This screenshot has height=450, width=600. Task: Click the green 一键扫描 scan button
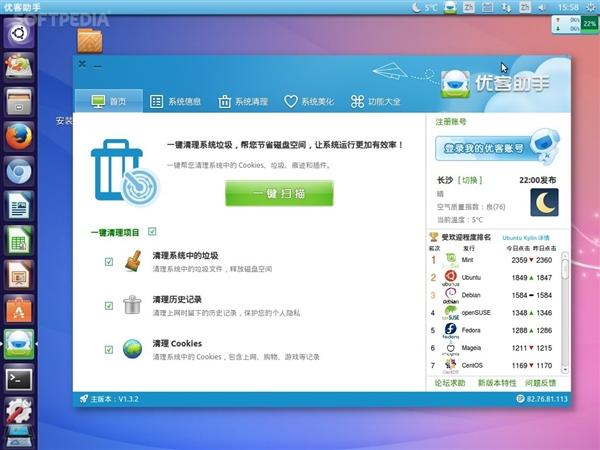[x=265, y=194]
